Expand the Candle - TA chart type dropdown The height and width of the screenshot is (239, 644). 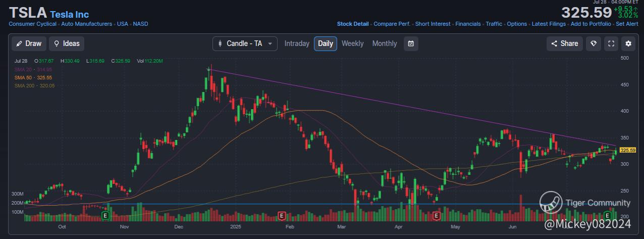coord(245,43)
